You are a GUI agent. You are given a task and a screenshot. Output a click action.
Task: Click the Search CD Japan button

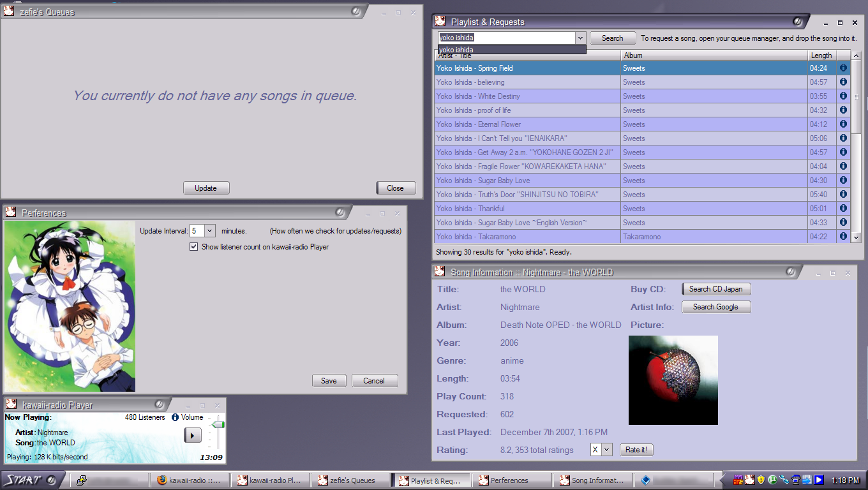coord(715,289)
